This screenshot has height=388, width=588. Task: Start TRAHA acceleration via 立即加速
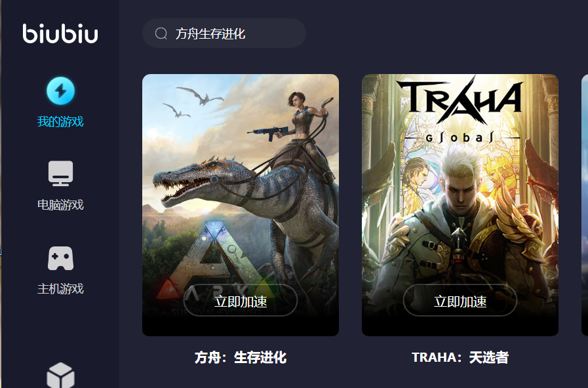[460, 301]
